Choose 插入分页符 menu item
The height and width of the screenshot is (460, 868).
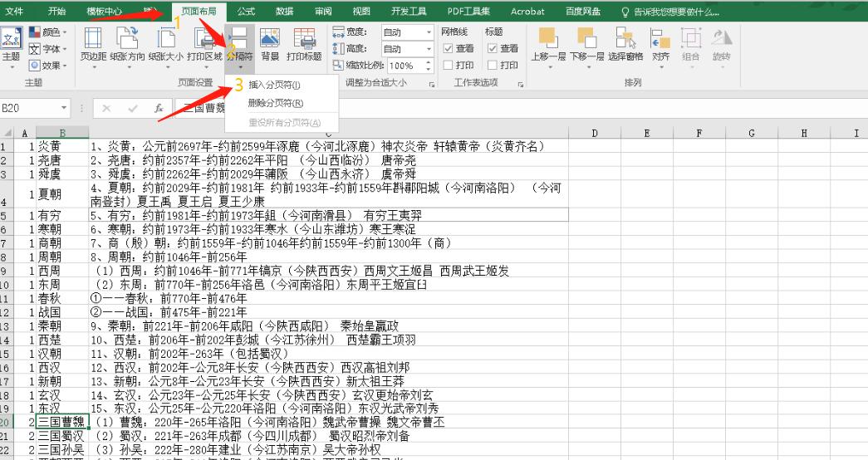[282, 86]
